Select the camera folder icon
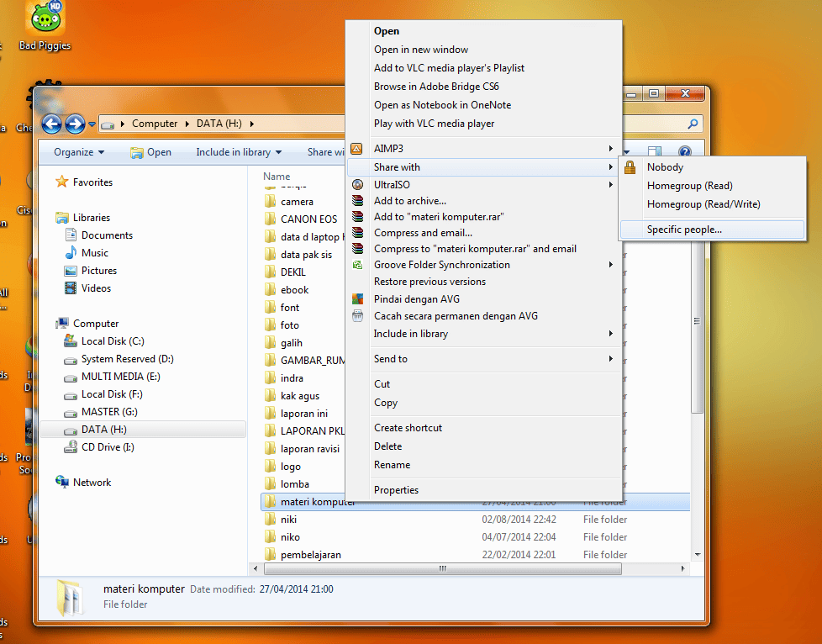The image size is (822, 644). pyautogui.click(x=270, y=202)
